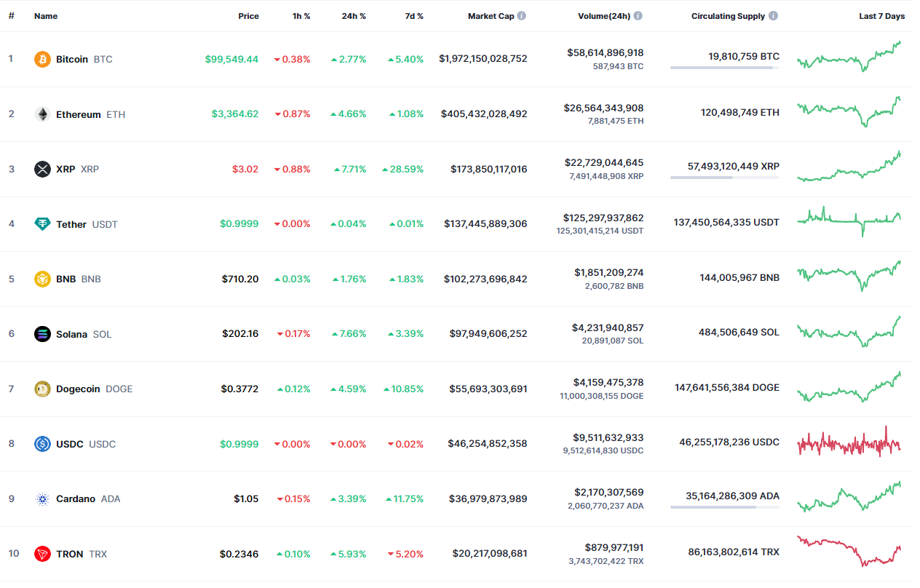
Task: Click Ethereum's 7-day sparkline chart
Action: [849, 111]
